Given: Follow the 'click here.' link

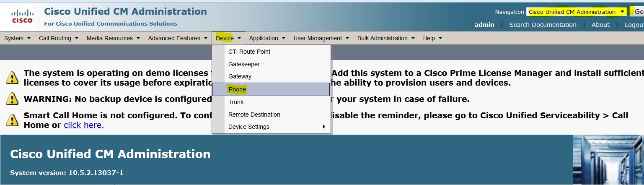Looking at the screenshot, I should (84, 125).
